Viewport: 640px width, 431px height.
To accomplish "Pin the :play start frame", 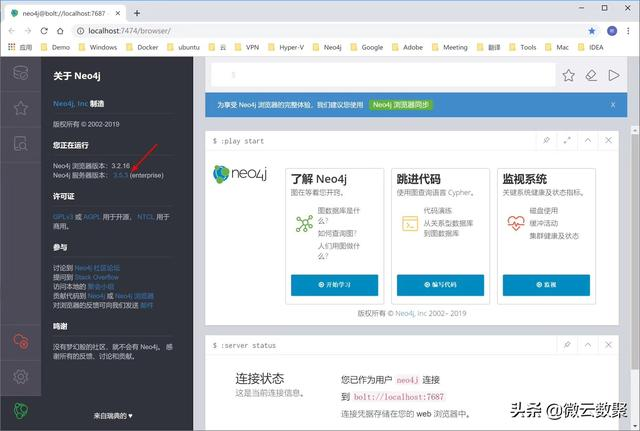I will click(x=546, y=140).
